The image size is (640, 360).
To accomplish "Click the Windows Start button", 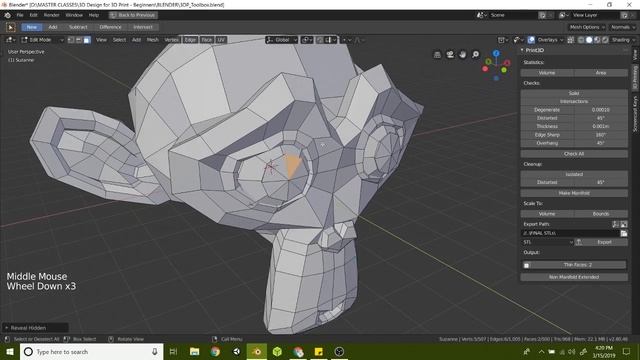I will (10, 352).
